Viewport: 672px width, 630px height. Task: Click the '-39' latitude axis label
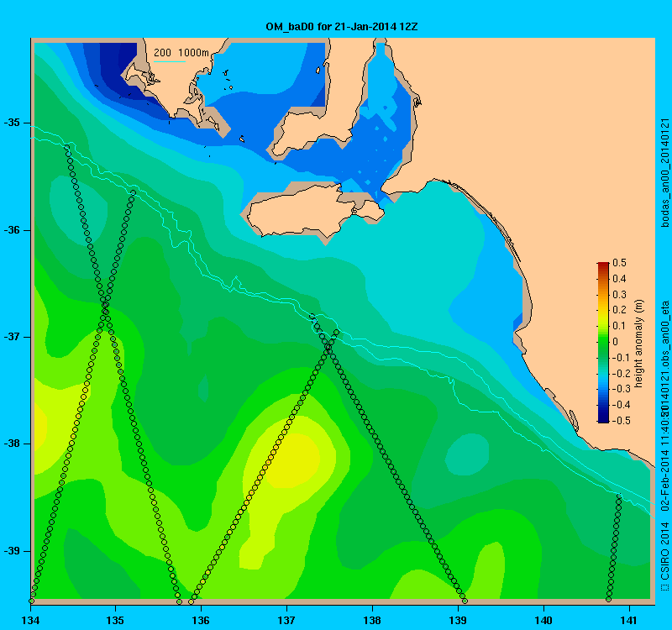coord(11,551)
